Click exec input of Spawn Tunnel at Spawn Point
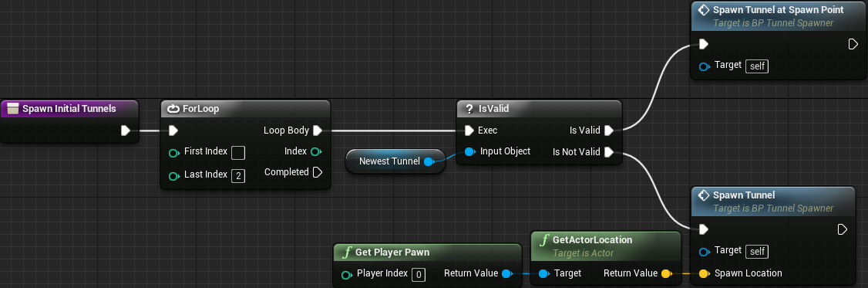Screen dimensions: 868x288 click(704, 44)
